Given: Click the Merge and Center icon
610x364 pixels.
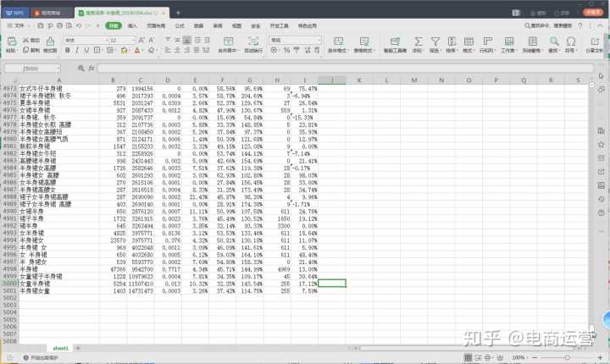Looking at the screenshot, I should tap(229, 41).
